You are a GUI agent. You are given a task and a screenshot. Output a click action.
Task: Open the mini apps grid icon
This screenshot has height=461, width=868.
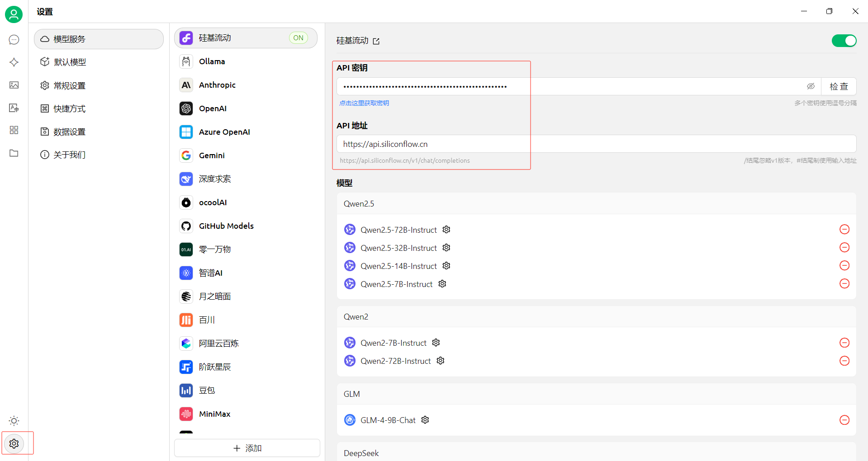pos(14,130)
